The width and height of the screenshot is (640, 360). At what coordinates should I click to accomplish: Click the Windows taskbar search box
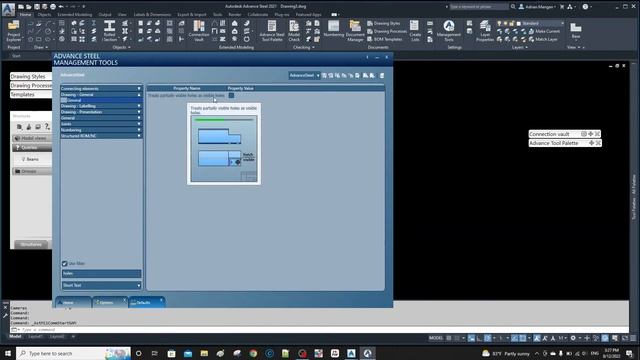click(73, 353)
